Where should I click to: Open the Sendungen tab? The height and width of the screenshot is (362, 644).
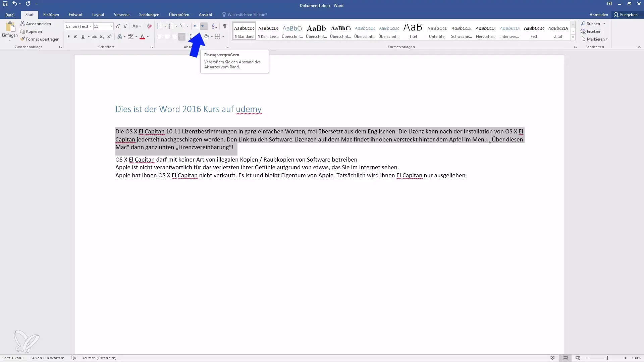[149, 15]
